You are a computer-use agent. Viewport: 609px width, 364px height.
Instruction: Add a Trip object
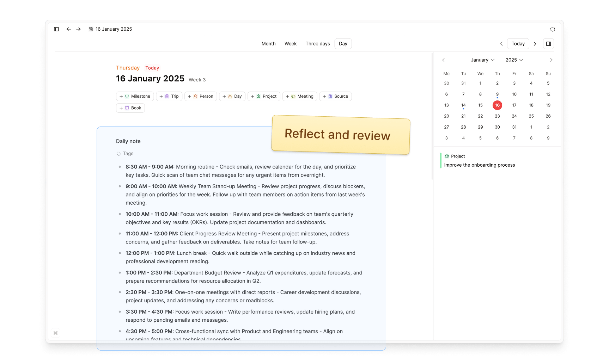[x=169, y=96]
